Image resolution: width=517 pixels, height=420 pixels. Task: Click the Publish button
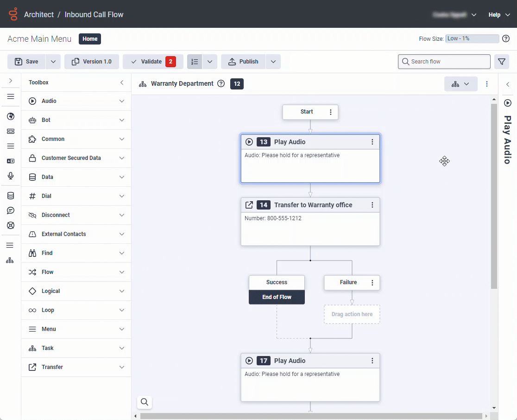(244, 62)
